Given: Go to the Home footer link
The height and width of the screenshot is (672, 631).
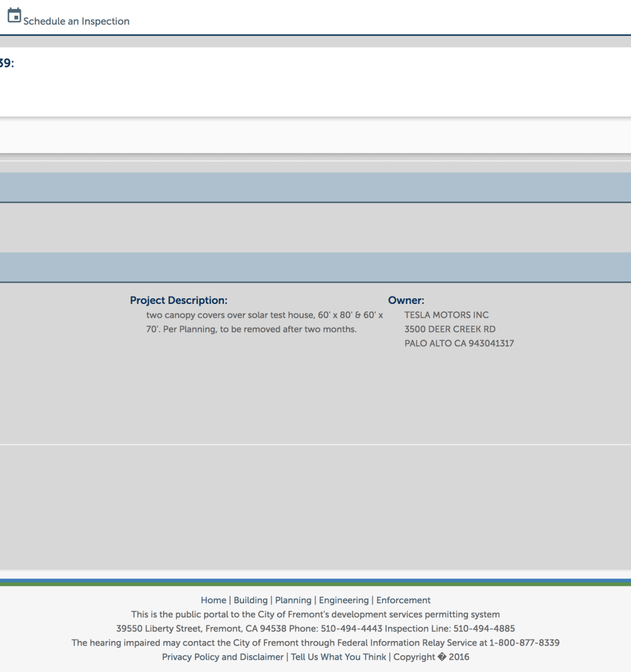Looking at the screenshot, I should tap(213, 600).
